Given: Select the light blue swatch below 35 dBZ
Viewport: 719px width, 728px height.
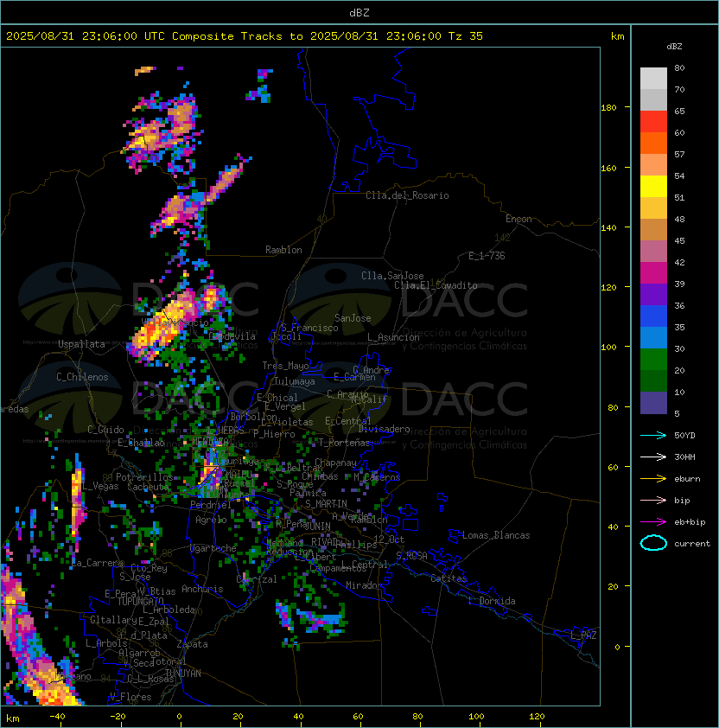Looking at the screenshot, I should pyautogui.click(x=653, y=337).
